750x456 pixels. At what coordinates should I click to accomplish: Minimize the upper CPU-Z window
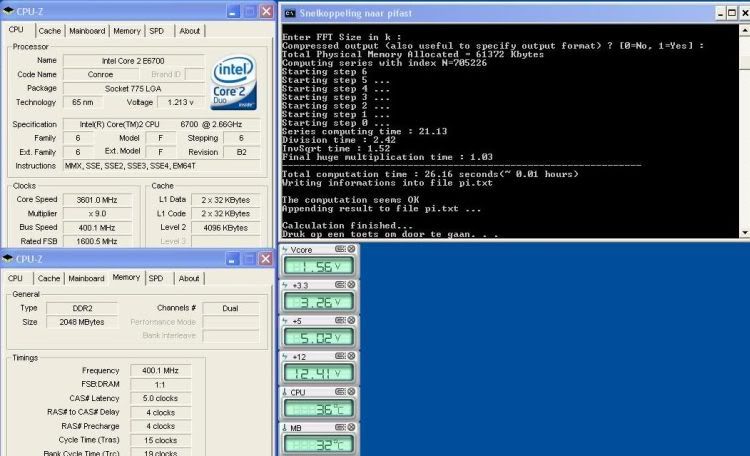tap(233, 11)
